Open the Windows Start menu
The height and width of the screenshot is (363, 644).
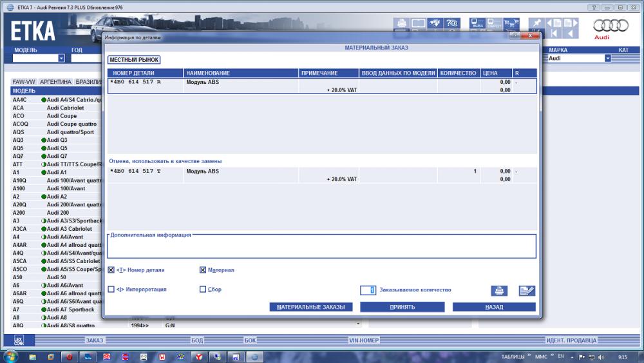tap(11, 357)
